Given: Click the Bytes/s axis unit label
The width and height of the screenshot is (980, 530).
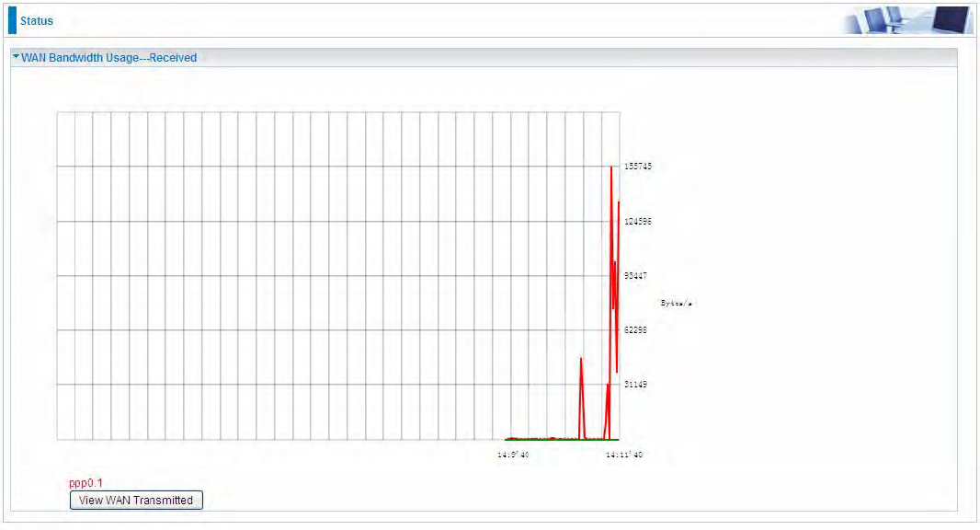Looking at the screenshot, I should 677,304.
